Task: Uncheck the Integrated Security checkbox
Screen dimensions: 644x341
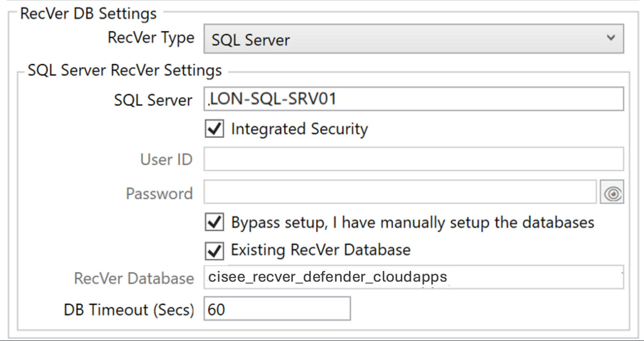Action: click(x=214, y=129)
